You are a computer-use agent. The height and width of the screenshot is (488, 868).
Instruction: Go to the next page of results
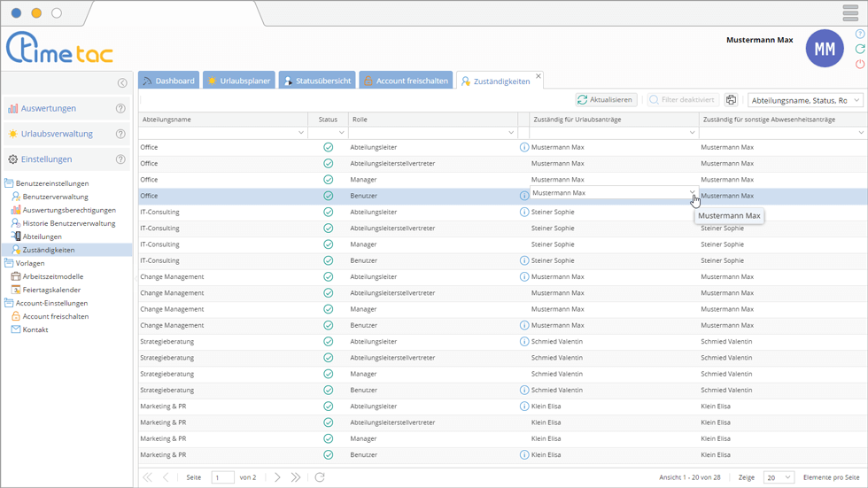[277, 477]
